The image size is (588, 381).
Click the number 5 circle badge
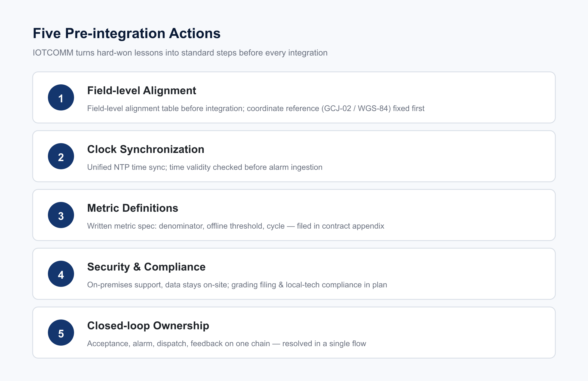click(x=61, y=333)
